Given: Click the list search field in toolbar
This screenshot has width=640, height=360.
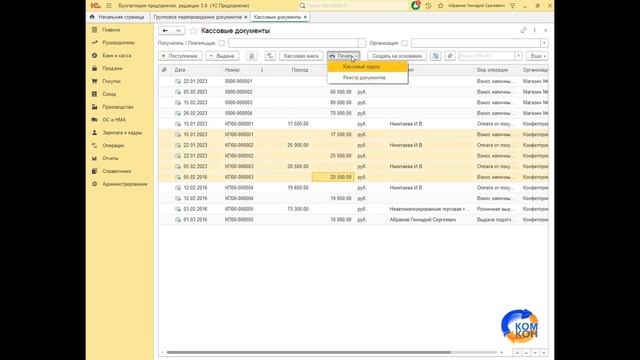Looking at the screenshot, I should [x=487, y=56].
